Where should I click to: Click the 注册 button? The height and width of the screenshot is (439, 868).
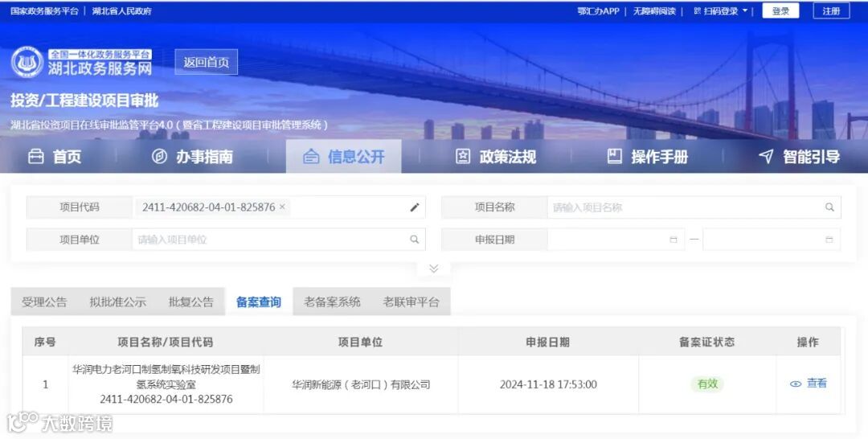pyautogui.click(x=832, y=10)
